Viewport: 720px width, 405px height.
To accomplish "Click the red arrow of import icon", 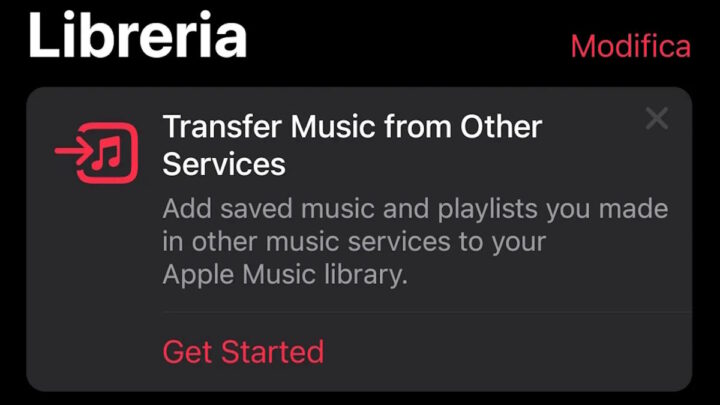I will click(73, 151).
